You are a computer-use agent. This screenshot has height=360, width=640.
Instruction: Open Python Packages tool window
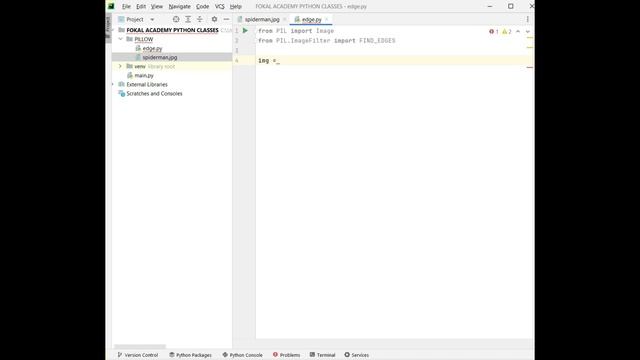190,355
